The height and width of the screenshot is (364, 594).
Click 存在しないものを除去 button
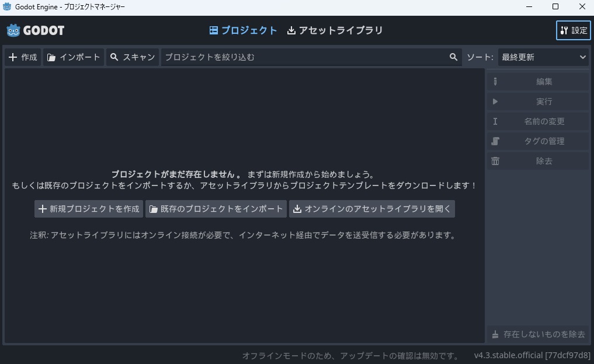tap(538, 334)
